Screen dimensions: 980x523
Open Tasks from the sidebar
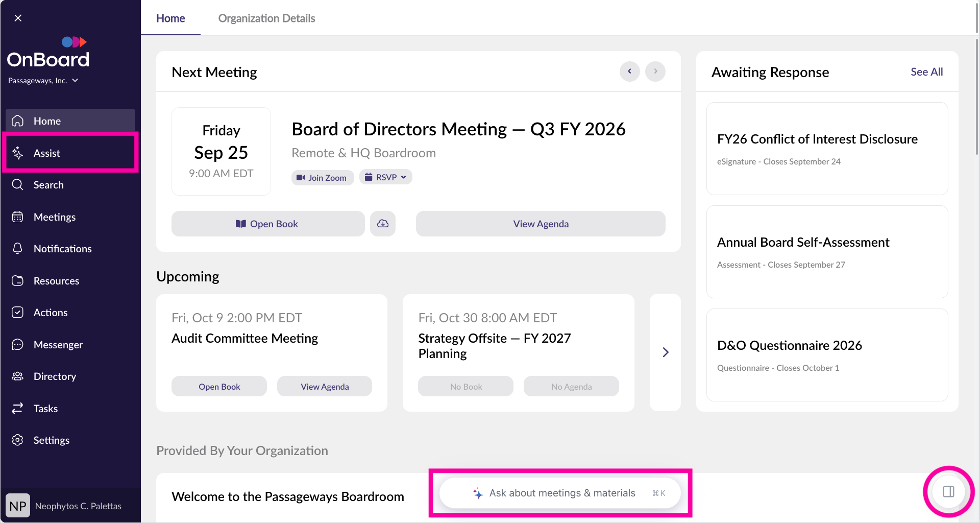click(70, 409)
